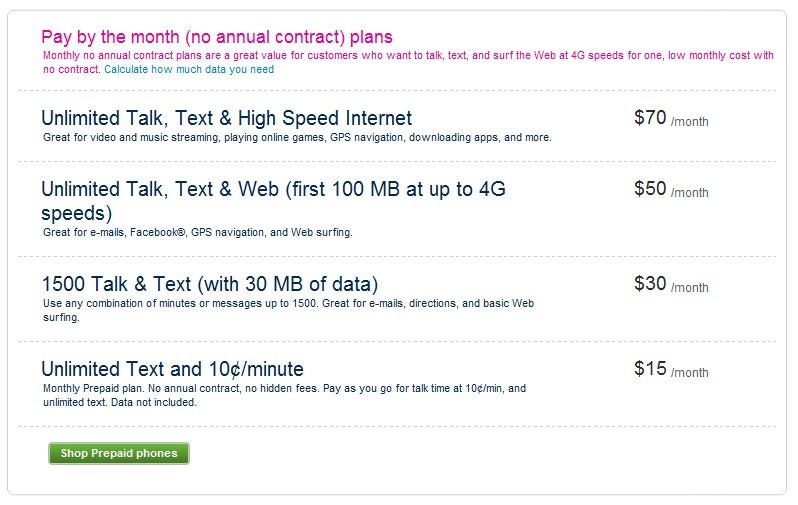
Task: Choose the 1500 Talk & Text plan title
Action: coord(209,284)
